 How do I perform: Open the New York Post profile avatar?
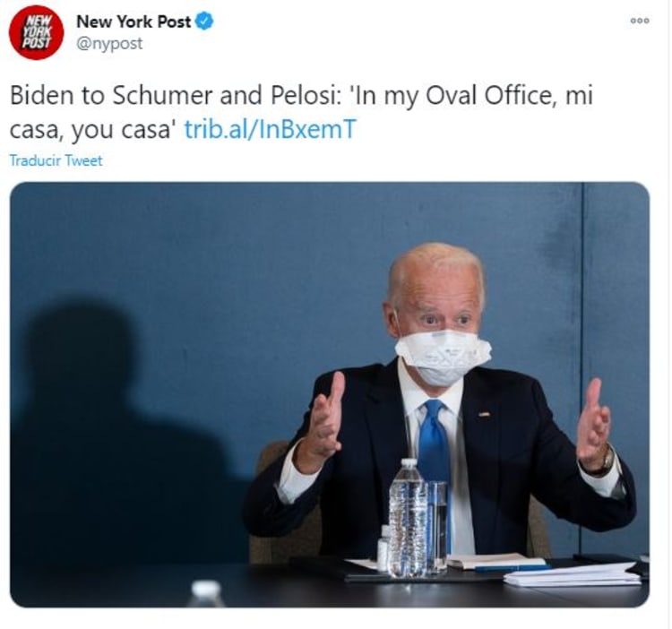pos(37,32)
